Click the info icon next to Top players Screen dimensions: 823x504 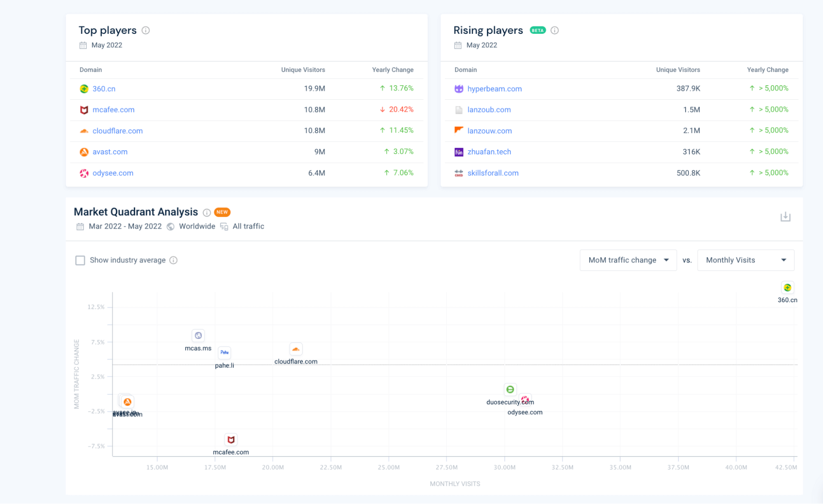coord(146,30)
